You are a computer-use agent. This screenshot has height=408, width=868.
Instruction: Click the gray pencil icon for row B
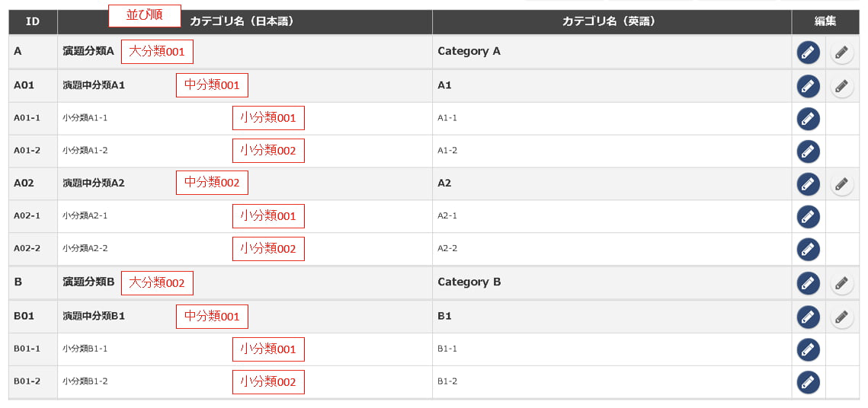[x=841, y=283]
